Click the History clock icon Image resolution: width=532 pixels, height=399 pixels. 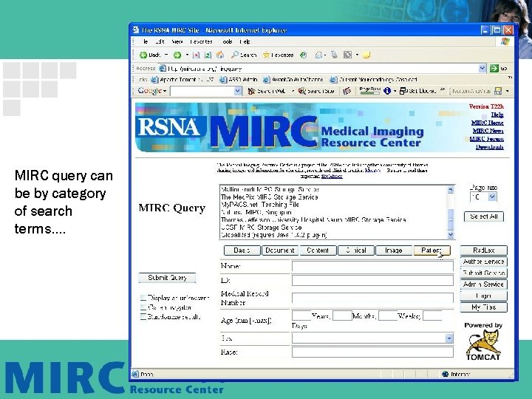tap(304, 55)
